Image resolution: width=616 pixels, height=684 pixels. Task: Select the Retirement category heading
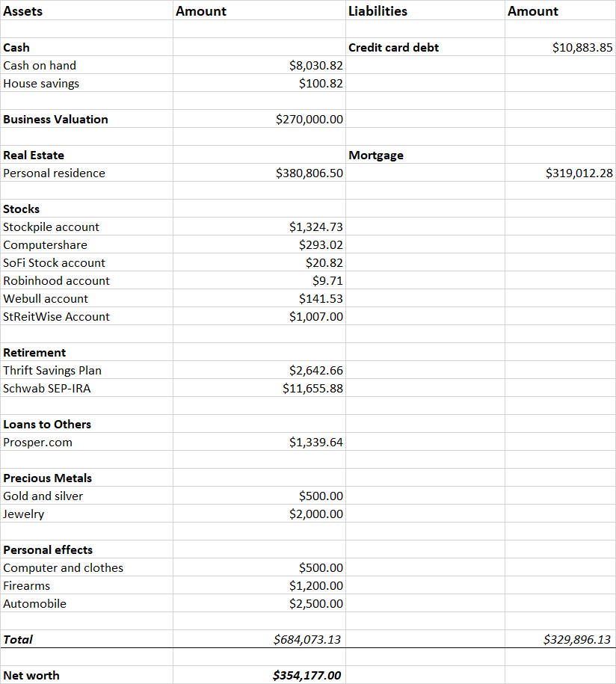tap(34, 353)
